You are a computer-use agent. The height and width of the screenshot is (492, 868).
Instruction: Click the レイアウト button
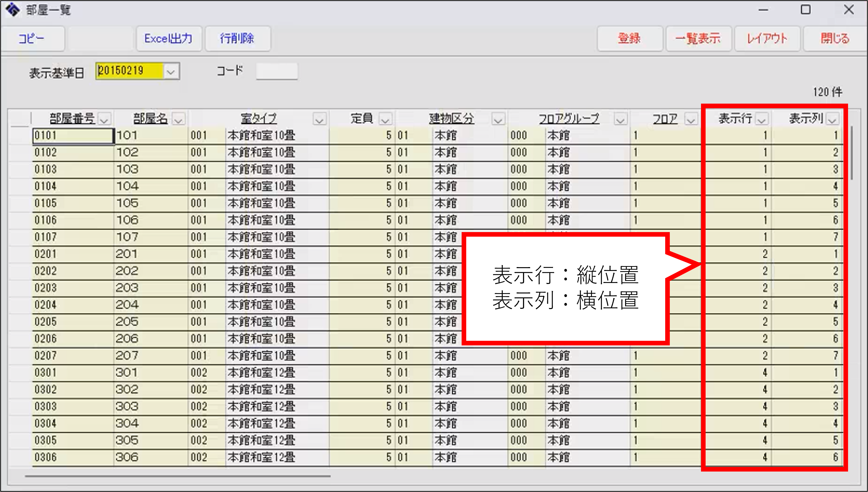coord(767,39)
